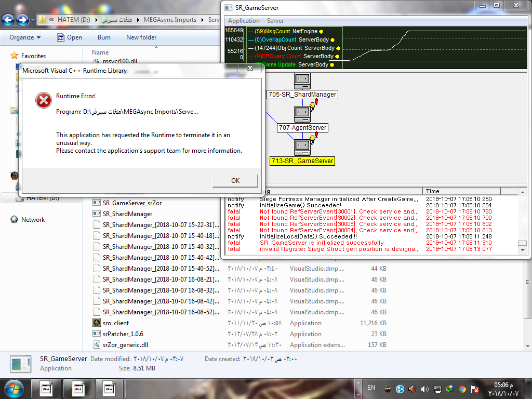Image resolution: width=532 pixels, height=399 pixels.
Task: Click the OverlapCount ServerBody yellow indicator dot
Action: (x=332, y=40)
